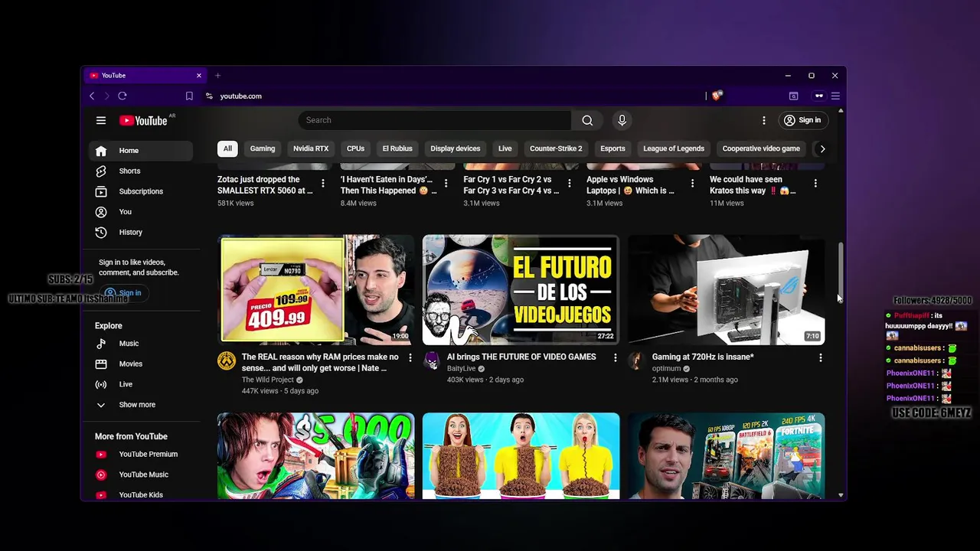The image size is (980, 551).
Task: Open options menu for Gaming at 720Hz video
Action: (x=820, y=357)
